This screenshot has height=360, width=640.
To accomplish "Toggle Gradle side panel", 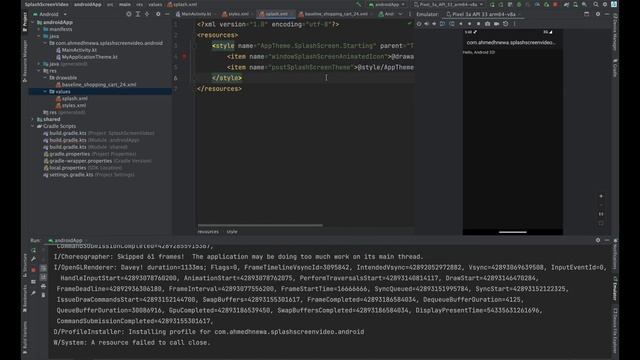I will click(614, 68).
